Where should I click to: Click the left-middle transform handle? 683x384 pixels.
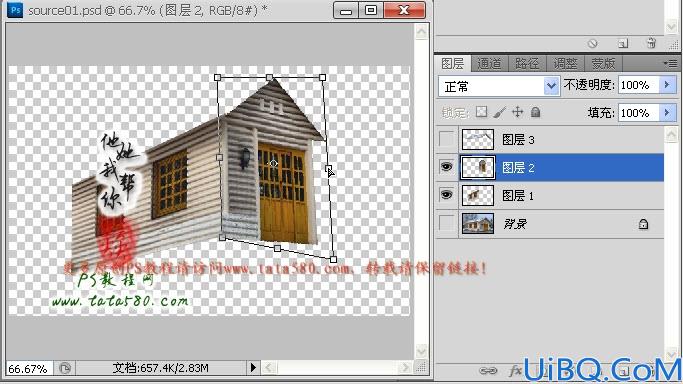(220, 158)
